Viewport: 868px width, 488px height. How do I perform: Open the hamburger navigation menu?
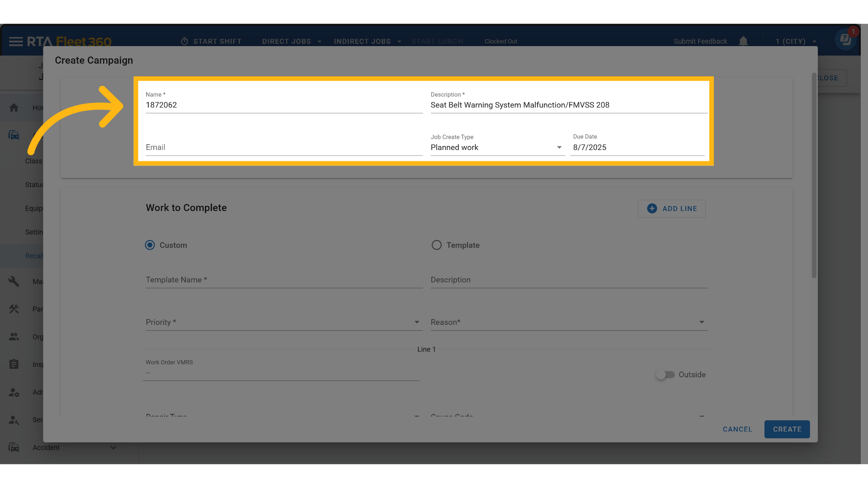[16, 42]
